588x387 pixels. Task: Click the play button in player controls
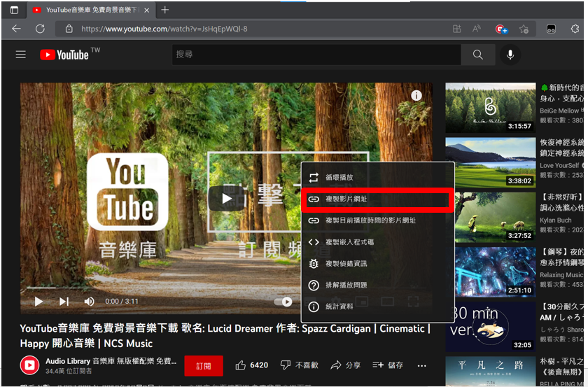(x=38, y=302)
